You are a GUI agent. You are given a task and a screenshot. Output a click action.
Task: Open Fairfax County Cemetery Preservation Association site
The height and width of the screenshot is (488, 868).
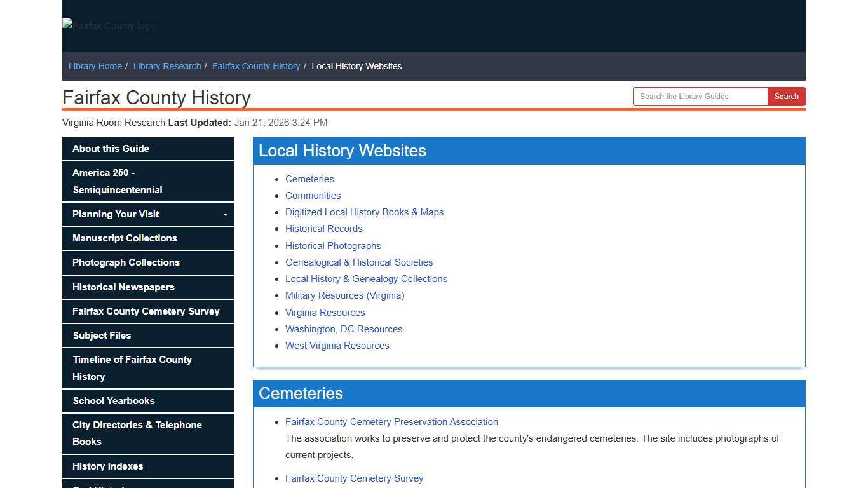pyautogui.click(x=391, y=422)
